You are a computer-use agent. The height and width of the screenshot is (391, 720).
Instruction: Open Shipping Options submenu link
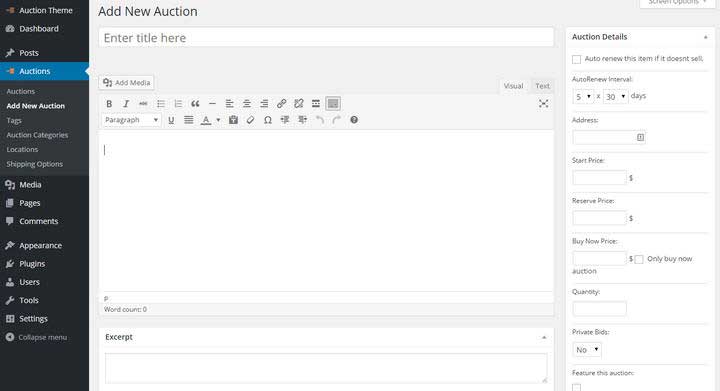click(x=34, y=164)
